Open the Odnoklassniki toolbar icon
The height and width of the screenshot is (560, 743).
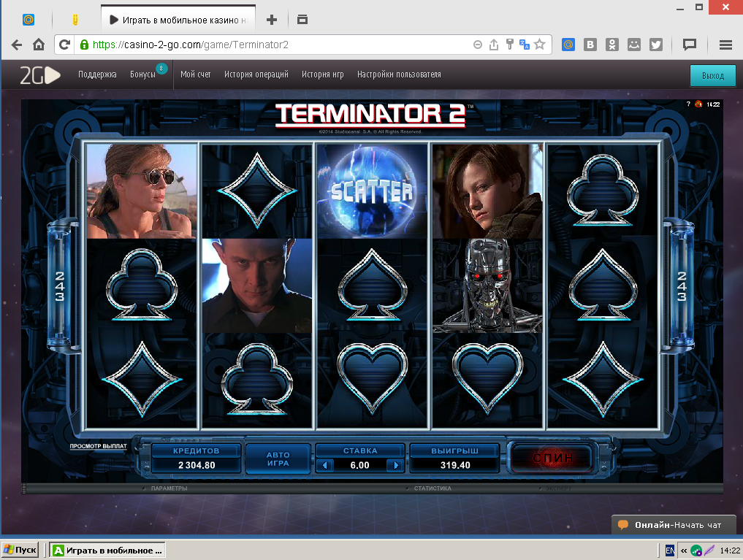[612, 45]
